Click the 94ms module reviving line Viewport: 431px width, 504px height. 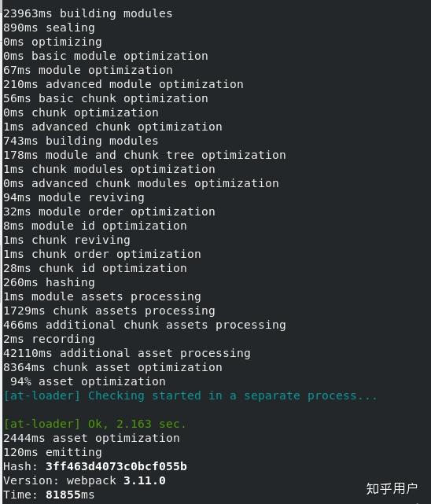click(74, 197)
